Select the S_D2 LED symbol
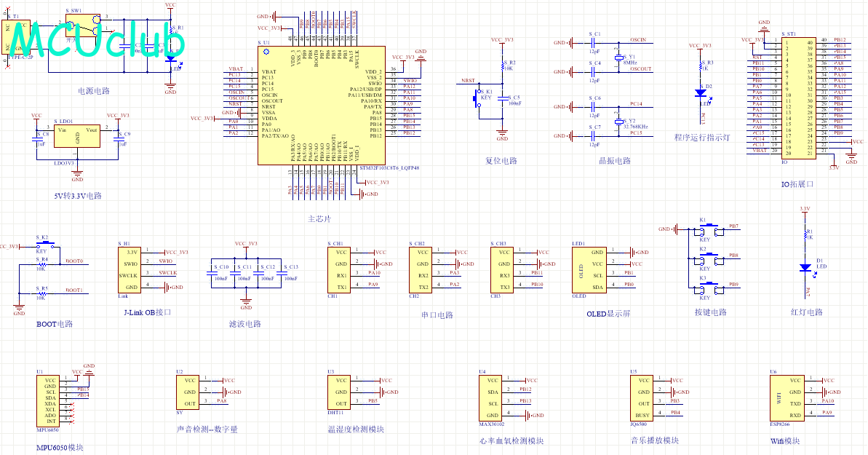Image resolution: width=868 pixels, height=455 pixels. 701,94
